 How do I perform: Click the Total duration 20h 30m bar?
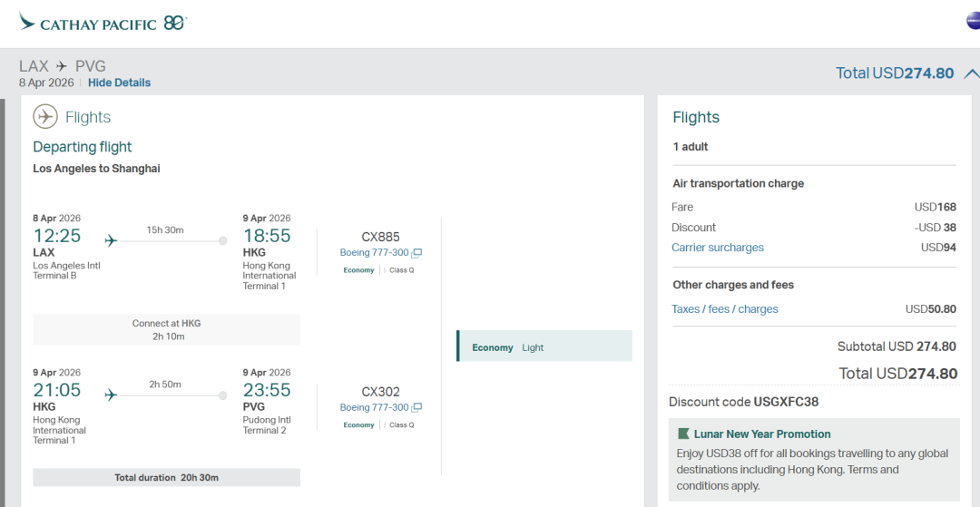point(166,478)
